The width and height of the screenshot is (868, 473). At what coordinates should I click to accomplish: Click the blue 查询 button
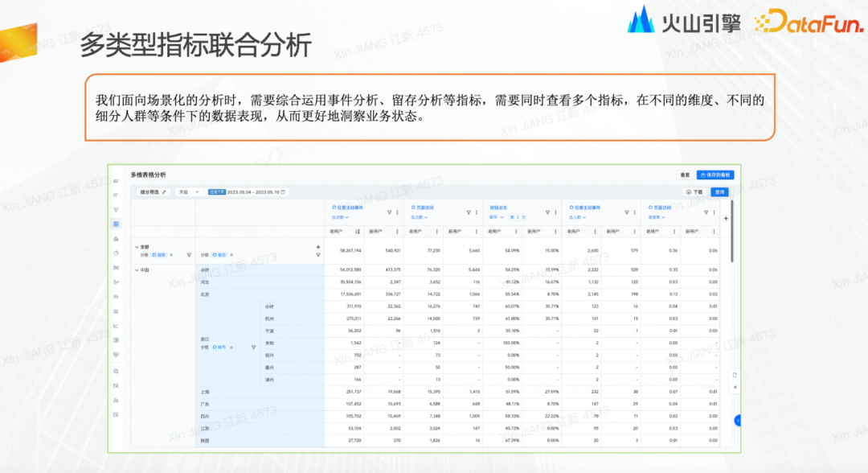click(719, 192)
